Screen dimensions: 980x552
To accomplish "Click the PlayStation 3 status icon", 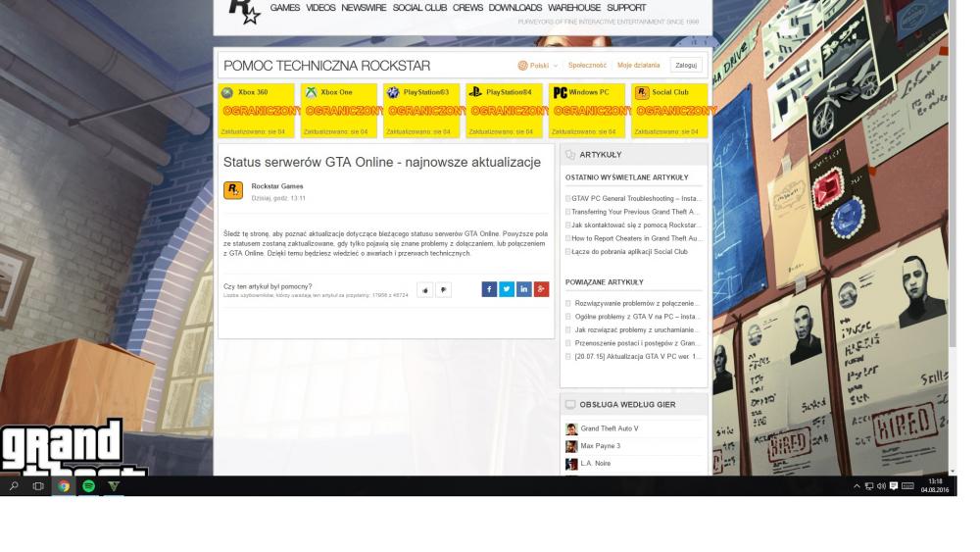I will click(393, 92).
